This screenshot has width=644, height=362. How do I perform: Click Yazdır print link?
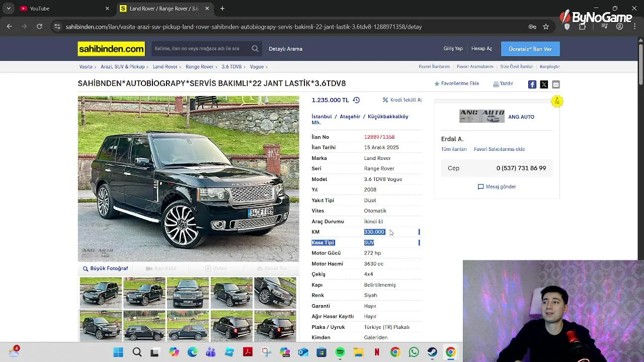click(x=503, y=83)
